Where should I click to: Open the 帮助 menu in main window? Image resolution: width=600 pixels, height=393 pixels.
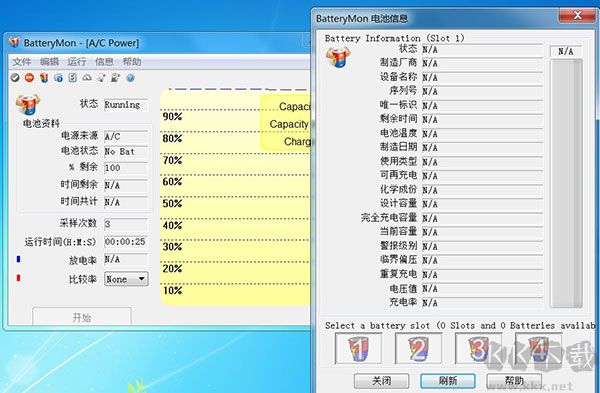click(x=132, y=62)
